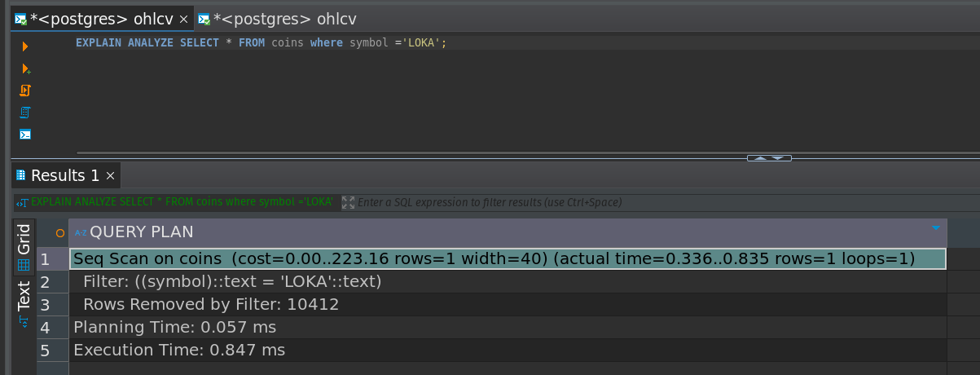Switch to the first <postgres> ohlcv tab
The height and width of the screenshot is (375, 980).
coord(100,19)
